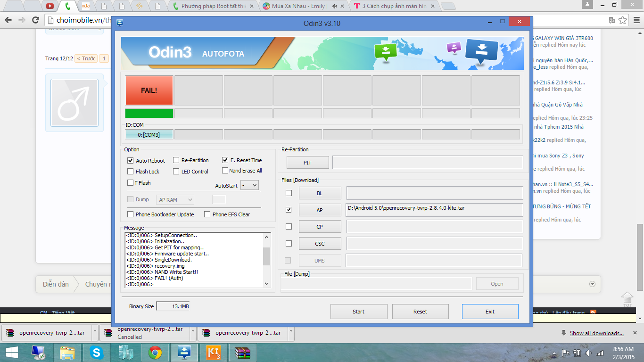
Task: Click the action center flag icon
Action: pyautogui.click(x=566, y=353)
